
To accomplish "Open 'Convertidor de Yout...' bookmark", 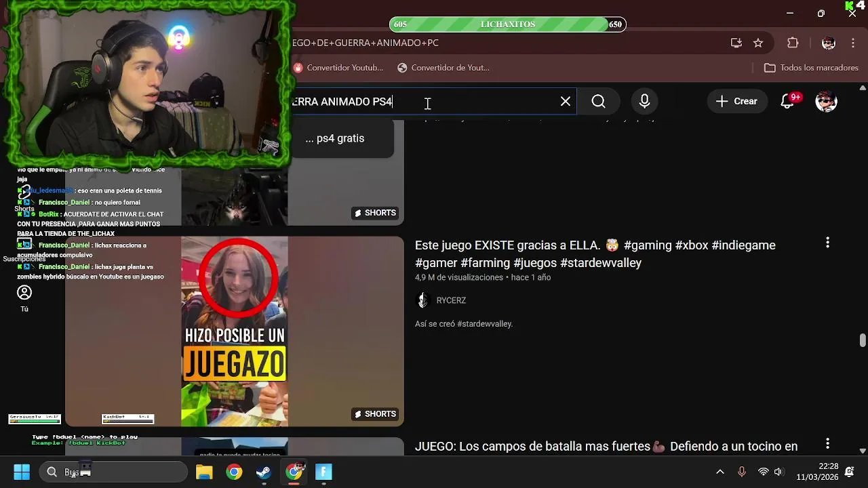I will tap(443, 68).
